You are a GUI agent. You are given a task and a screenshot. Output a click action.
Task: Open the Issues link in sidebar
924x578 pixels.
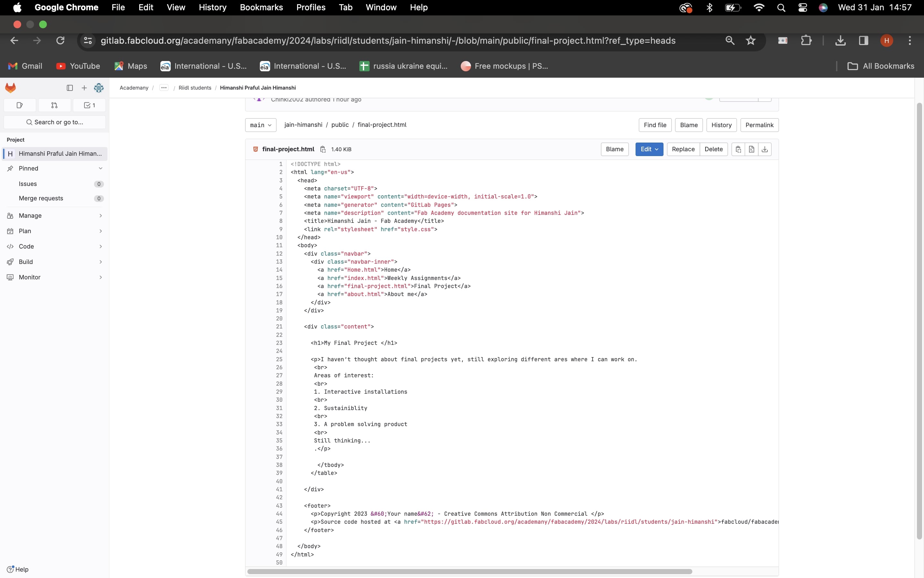55,184
